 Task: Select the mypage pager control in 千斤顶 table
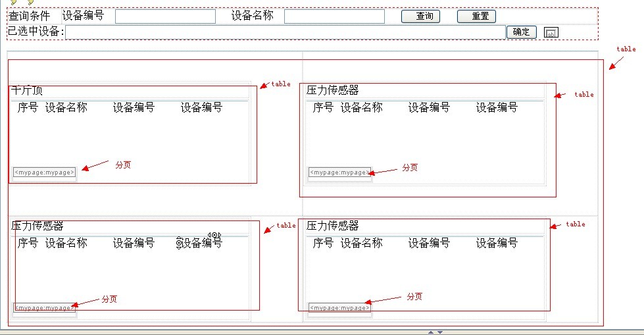(x=44, y=172)
